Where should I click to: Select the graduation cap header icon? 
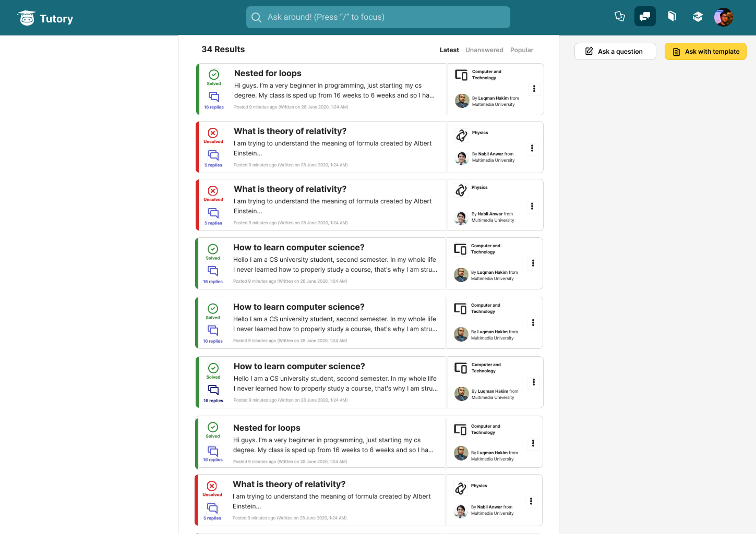698,17
